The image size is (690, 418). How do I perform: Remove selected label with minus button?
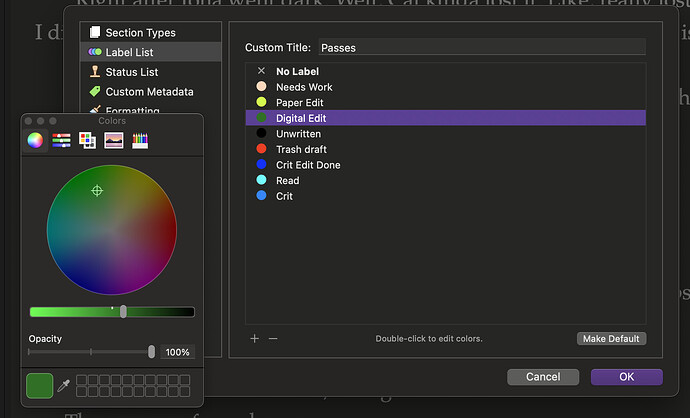tap(273, 338)
